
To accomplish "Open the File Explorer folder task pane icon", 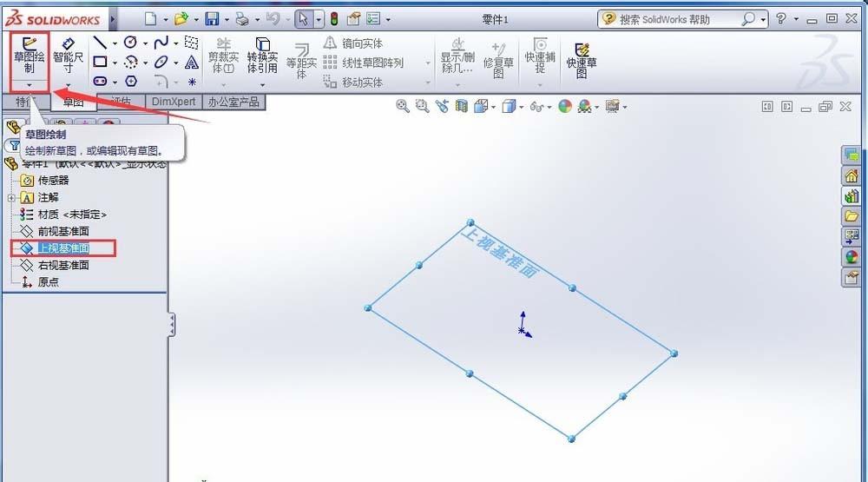I will 852,216.
